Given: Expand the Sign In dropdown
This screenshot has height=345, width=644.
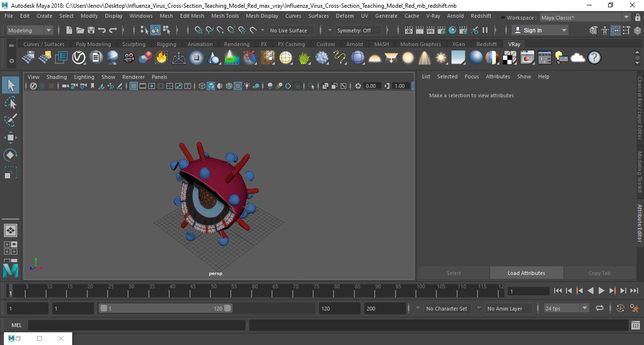Looking at the screenshot, I should coord(564,30).
